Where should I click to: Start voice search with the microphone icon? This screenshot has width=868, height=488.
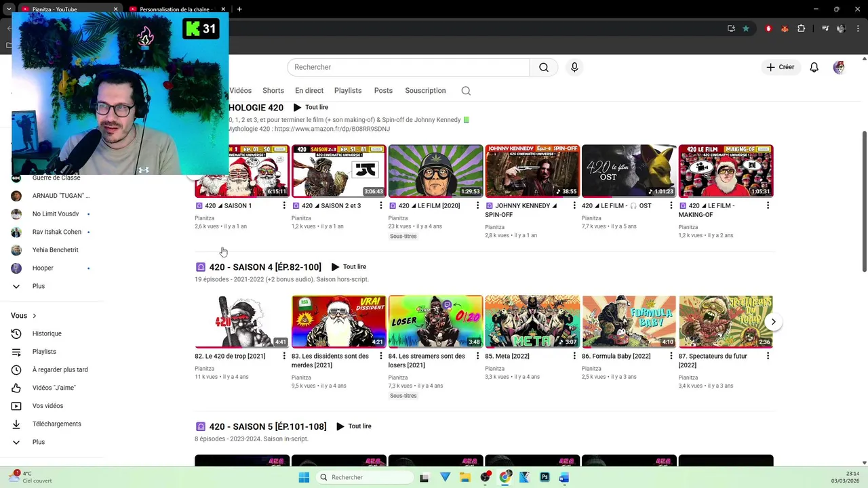coord(574,67)
